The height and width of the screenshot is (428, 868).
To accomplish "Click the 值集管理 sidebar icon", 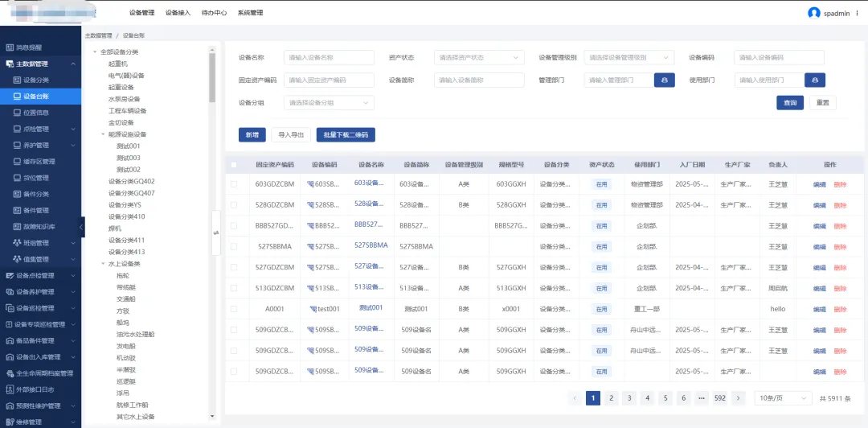I will coord(17,259).
